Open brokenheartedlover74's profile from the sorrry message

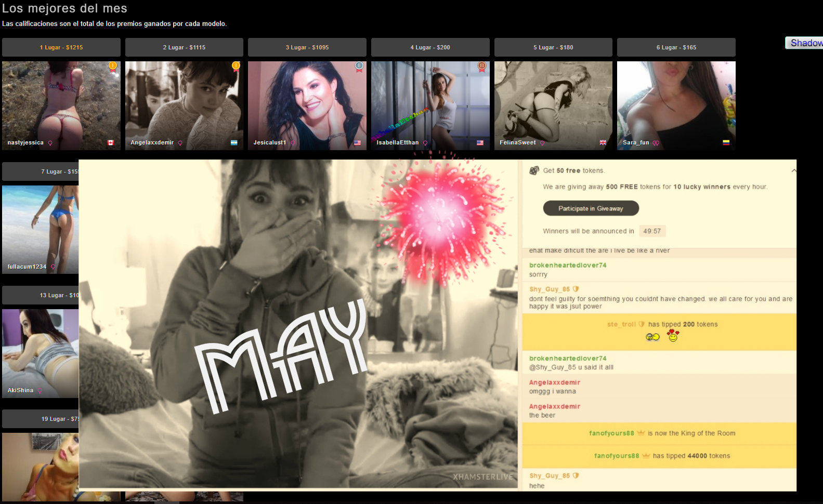(567, 265)
